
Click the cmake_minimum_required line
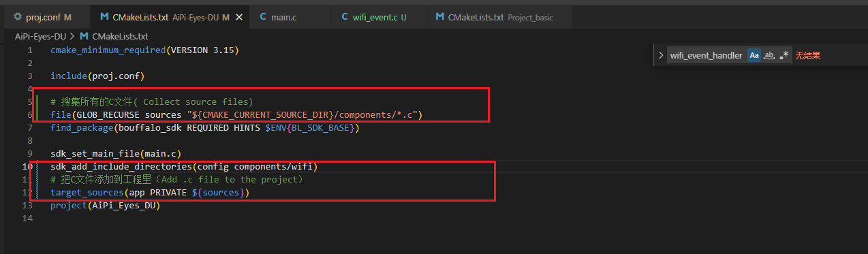[144, 50]
